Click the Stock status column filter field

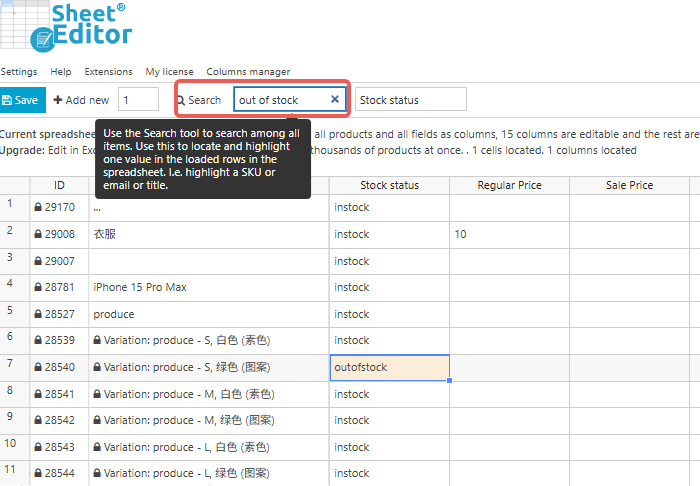[x=410, y=100]
